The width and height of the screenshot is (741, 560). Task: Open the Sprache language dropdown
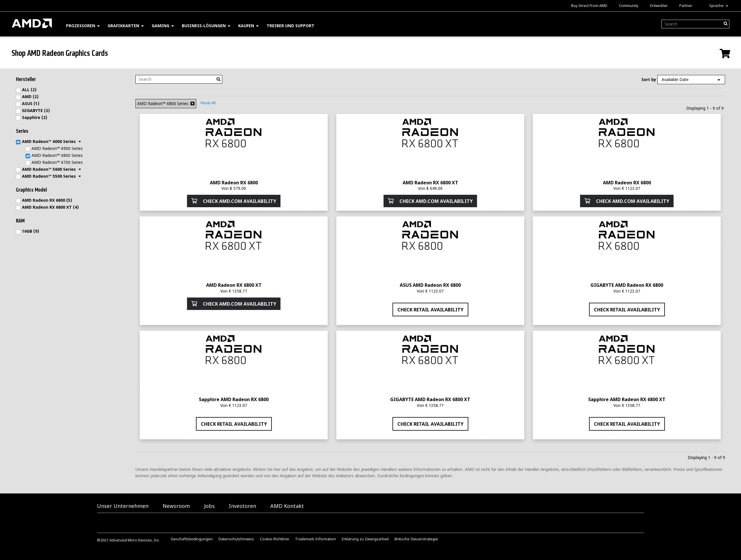click(718, 6)
